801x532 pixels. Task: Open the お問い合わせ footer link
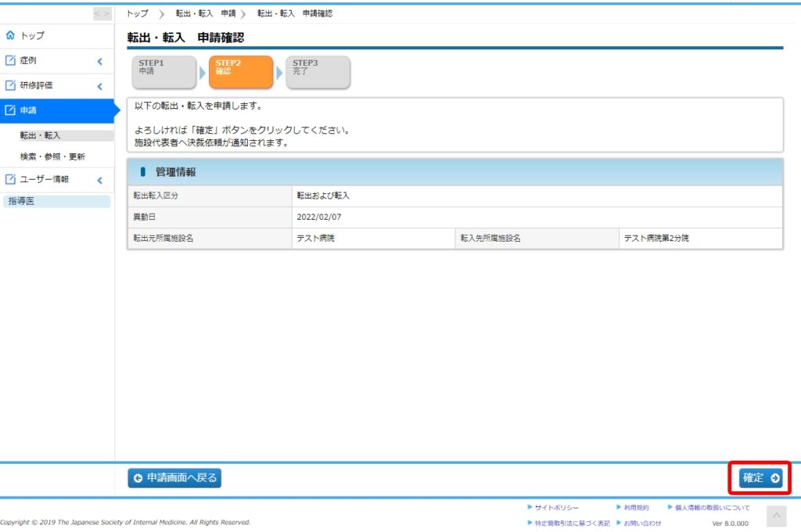pos(642,523)
